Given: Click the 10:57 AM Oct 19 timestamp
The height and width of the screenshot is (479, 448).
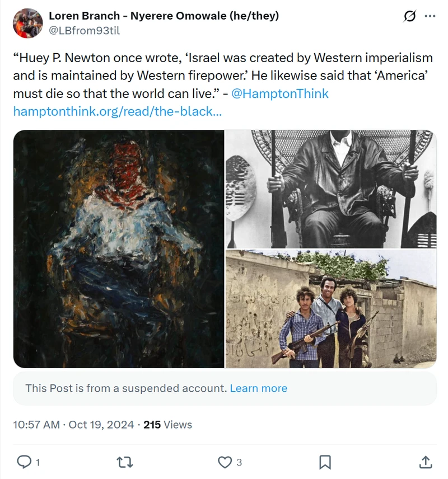Looking at the screenshot, I should (73, 425).
